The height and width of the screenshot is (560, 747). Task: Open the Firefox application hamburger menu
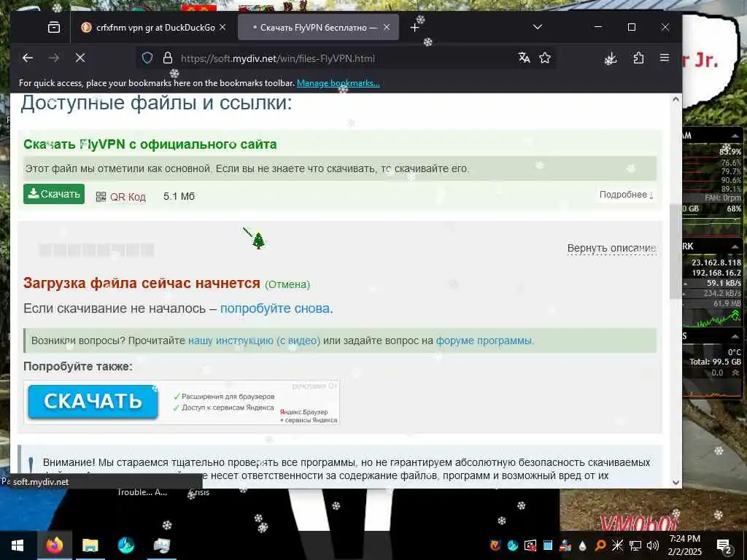pyautogui.click(x=665, y=58)
